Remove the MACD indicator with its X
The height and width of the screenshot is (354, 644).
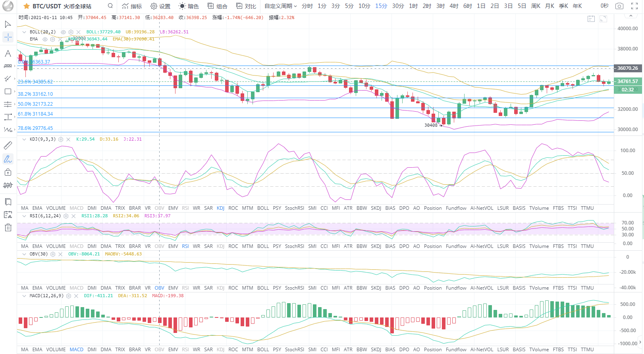coord(76,296)
